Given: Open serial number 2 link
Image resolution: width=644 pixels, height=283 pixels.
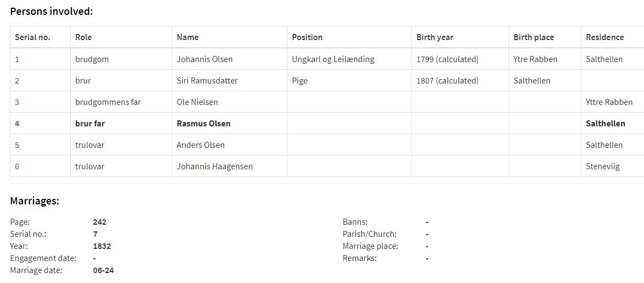Looking at the screenshot, I should 17,81.
